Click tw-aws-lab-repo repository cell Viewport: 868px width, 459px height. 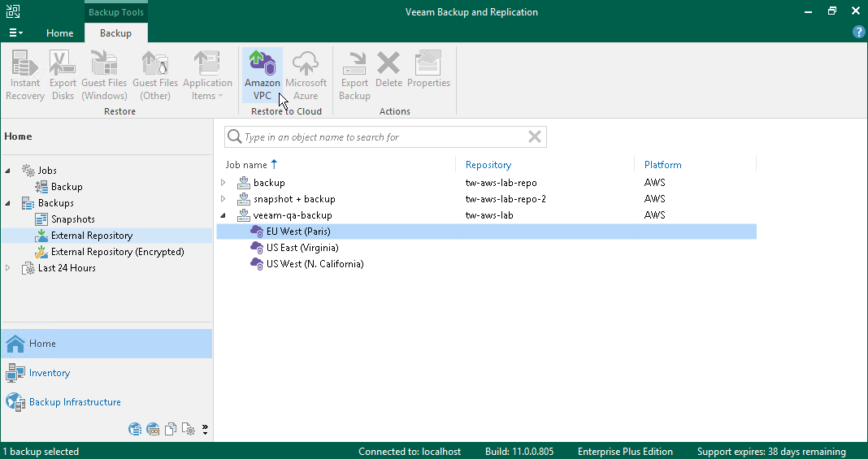pyautogui.click(x=501, y=183)
